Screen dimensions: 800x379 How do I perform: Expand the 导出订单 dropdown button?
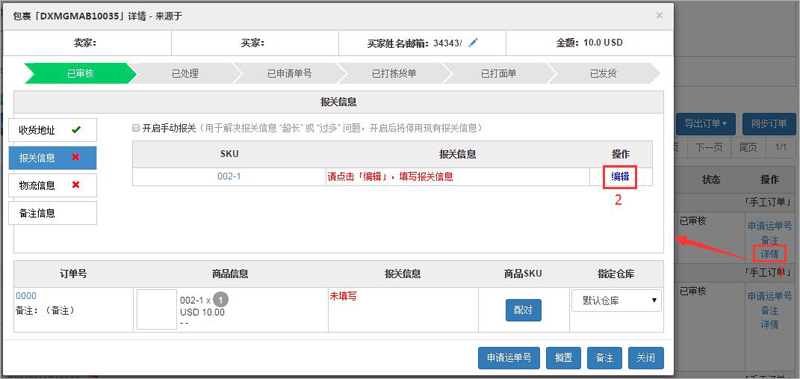pyautogui.click(x=706, y=123)
